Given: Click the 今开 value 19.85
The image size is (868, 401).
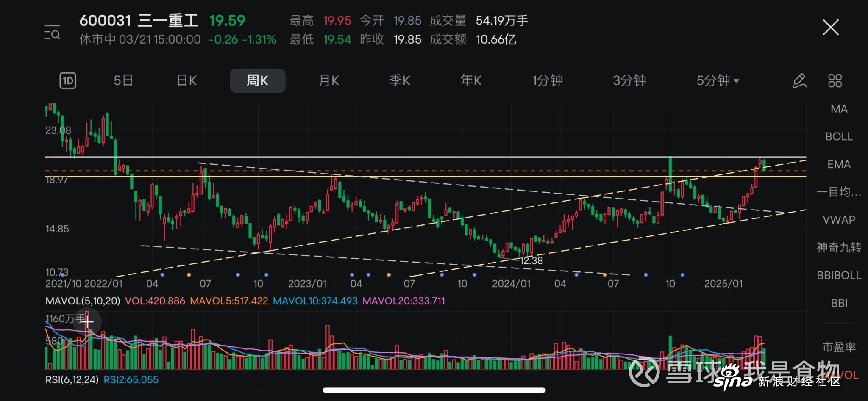Looking at the screenshot, I should (407, 20).
